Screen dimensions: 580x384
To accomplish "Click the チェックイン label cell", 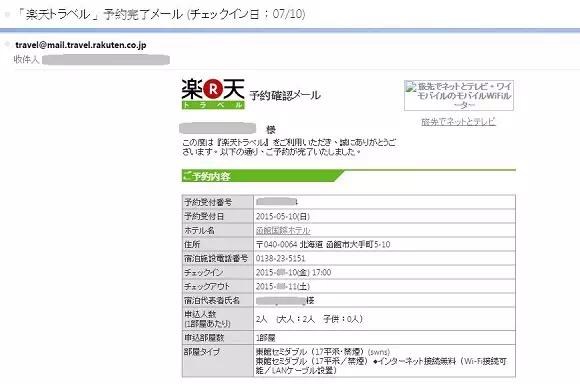I will [218, 273].
